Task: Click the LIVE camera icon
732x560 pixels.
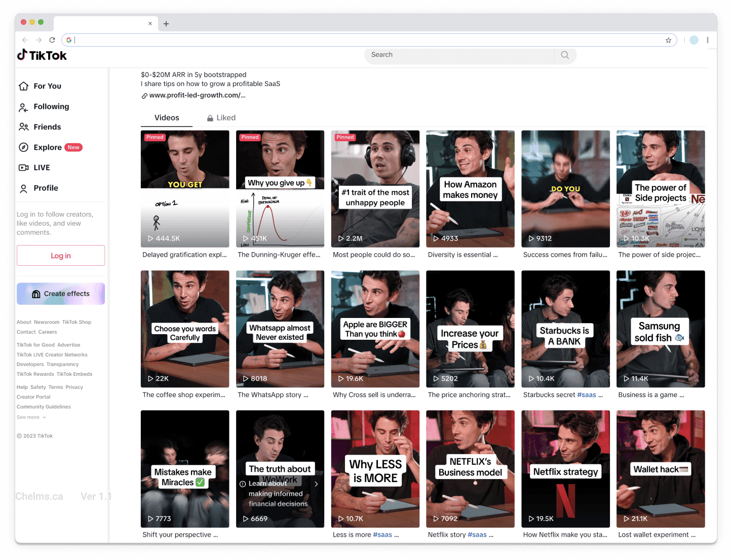Action: coord(24,168)
